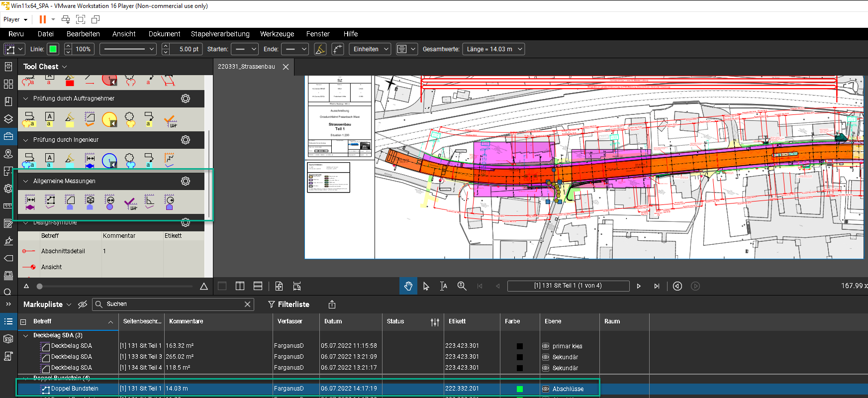Click the highlighter tool in properties toolbar
The height and width of the screenshot is (398, 868).
[320, 49]
